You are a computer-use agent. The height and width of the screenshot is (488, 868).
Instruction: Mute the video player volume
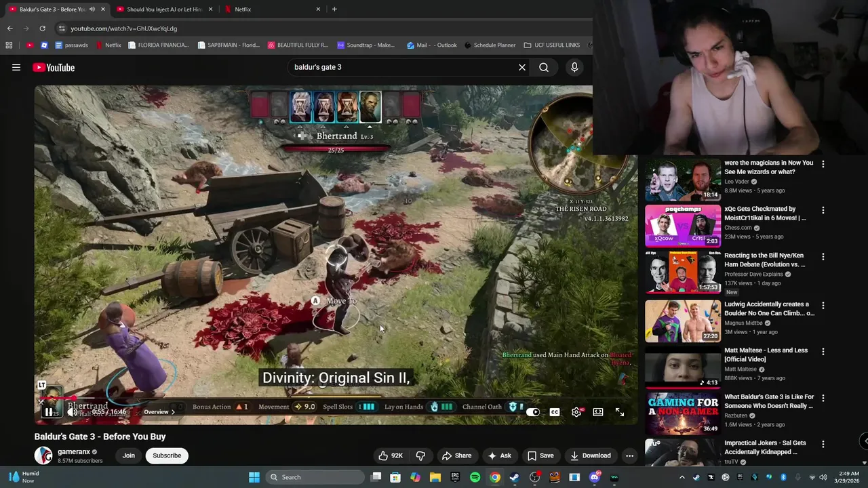click(x=73, y=412)
